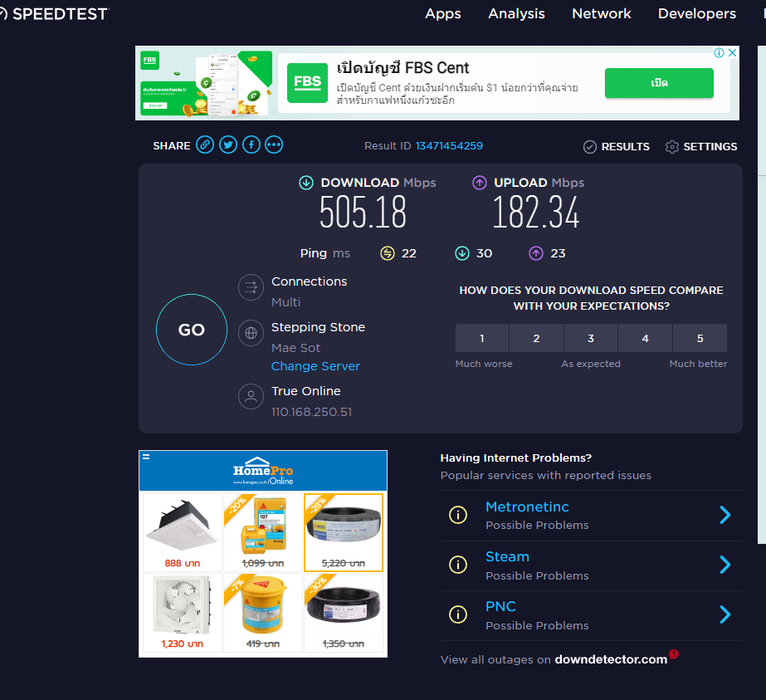Open the Developers menu
Viewport: 766px width, 700px height.
(x=696, y=13)
